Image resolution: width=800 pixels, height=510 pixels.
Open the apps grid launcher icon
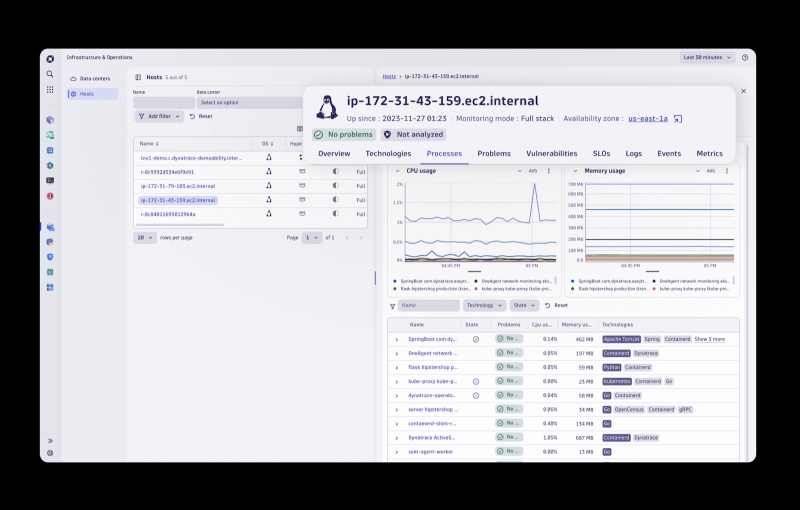(50, 89)
